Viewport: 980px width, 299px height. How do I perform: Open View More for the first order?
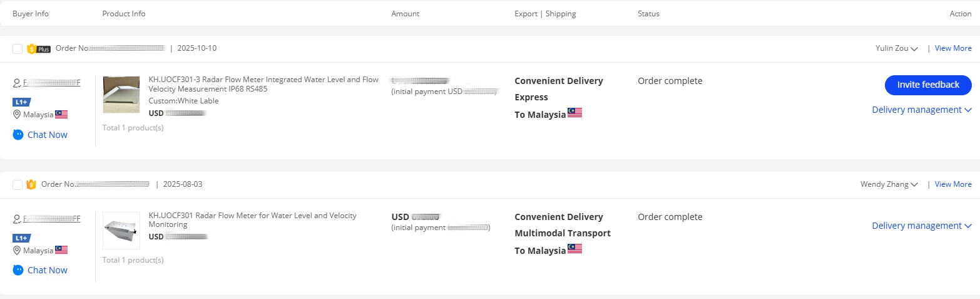[x=953, y=48]
